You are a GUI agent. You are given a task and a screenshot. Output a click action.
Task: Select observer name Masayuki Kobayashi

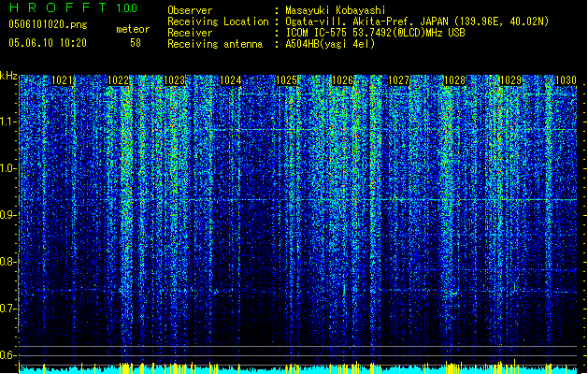[336, 10]
